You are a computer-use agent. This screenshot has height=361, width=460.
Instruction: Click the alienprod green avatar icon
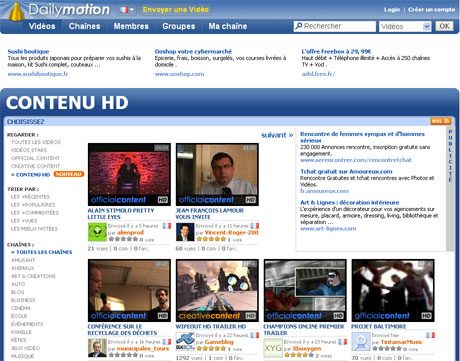coord(97,232)
